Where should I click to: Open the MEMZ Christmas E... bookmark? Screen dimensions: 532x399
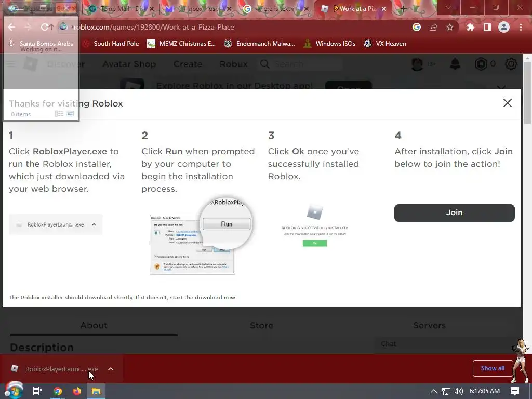pyautogui.click(x=181, y=44)
